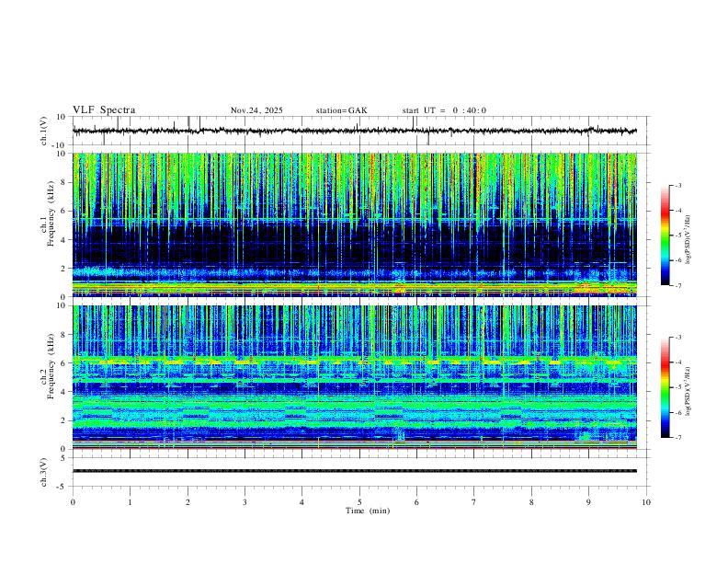Click the 'Time (min)' axis label
Screen dimensions: 728x563
coord(368,511)
